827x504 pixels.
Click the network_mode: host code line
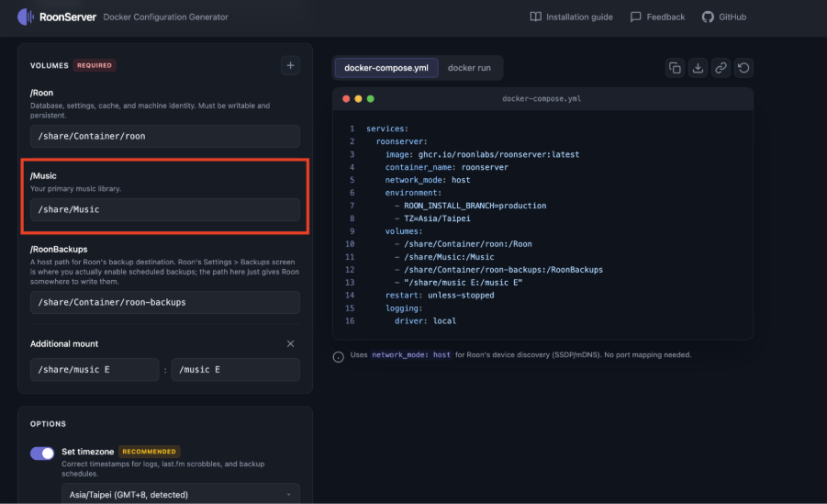pyautogui.click(x=428, y=180)
